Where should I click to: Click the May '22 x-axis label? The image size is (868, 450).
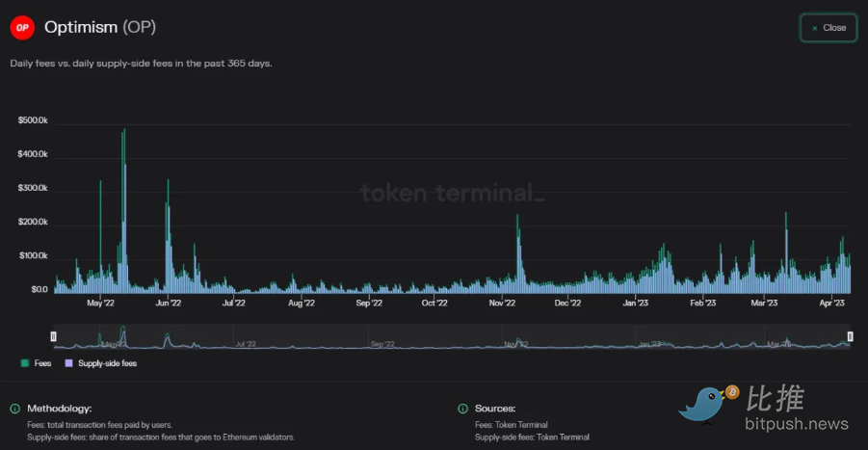click(100, 303)
